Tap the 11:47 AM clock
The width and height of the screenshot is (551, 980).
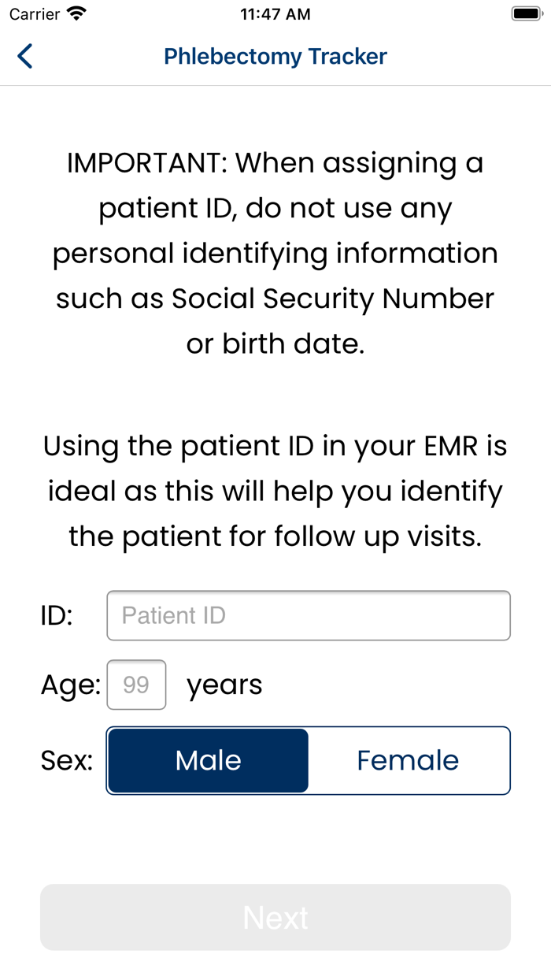[x=275, y=14]
